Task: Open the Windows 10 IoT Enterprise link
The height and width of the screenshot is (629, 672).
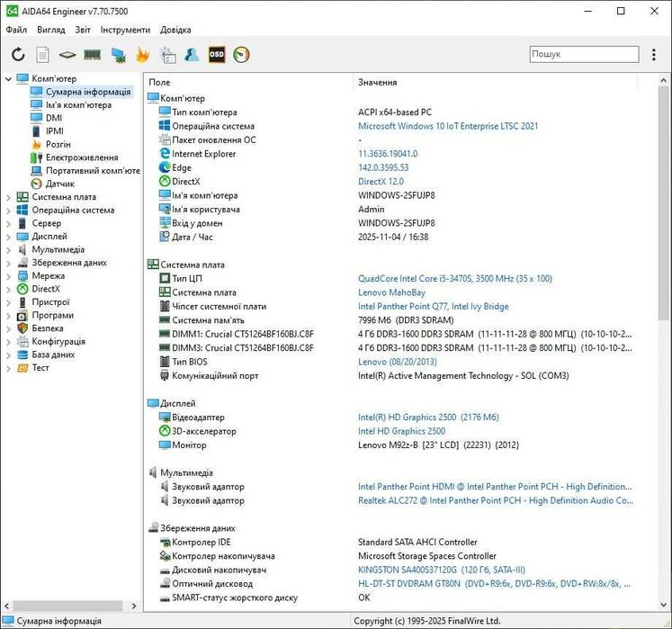Action: 448,126
